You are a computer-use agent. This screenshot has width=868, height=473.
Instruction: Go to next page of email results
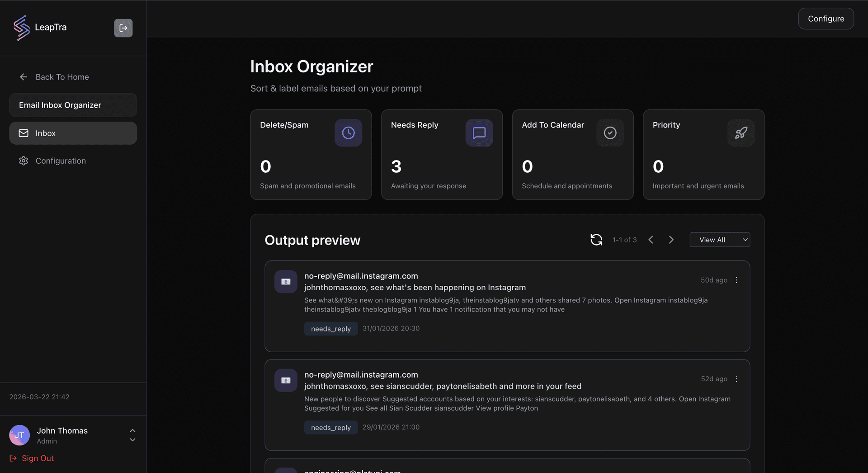[671, 240]
